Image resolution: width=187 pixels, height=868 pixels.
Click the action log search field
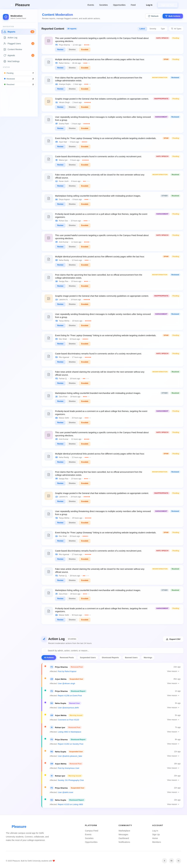pos(112,651)
